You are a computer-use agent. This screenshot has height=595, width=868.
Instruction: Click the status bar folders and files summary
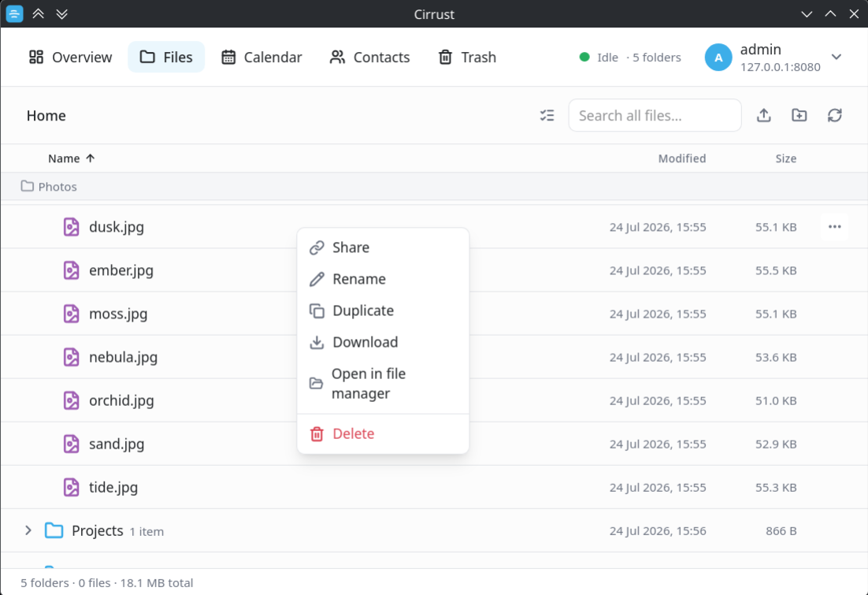click(x=107, y=583)
